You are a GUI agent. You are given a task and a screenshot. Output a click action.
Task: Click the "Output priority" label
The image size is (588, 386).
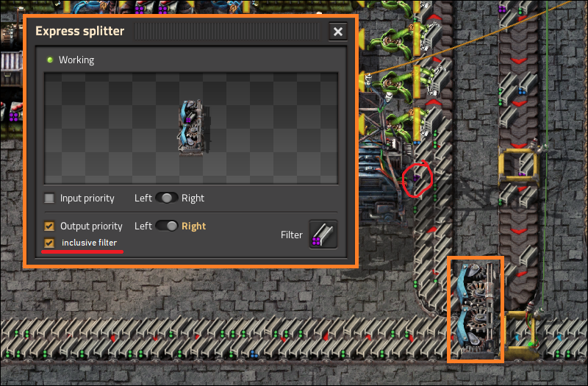pyautogui.click(x=91, y=226)
